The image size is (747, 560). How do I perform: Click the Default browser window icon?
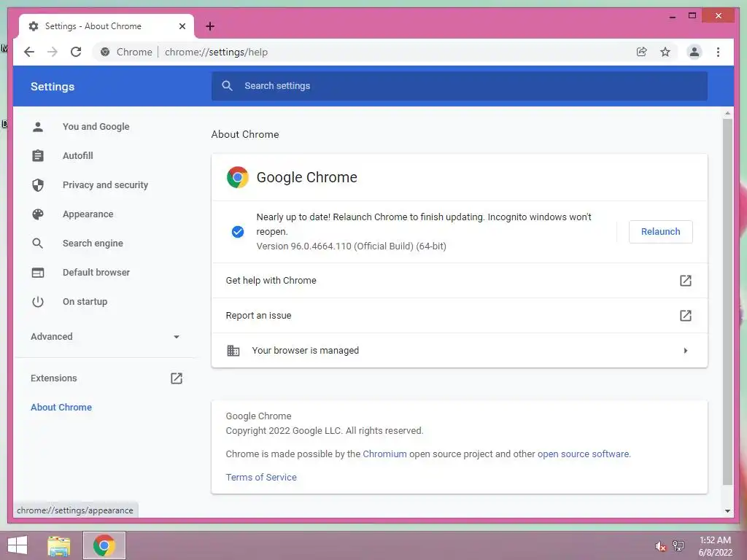[38, 273]
